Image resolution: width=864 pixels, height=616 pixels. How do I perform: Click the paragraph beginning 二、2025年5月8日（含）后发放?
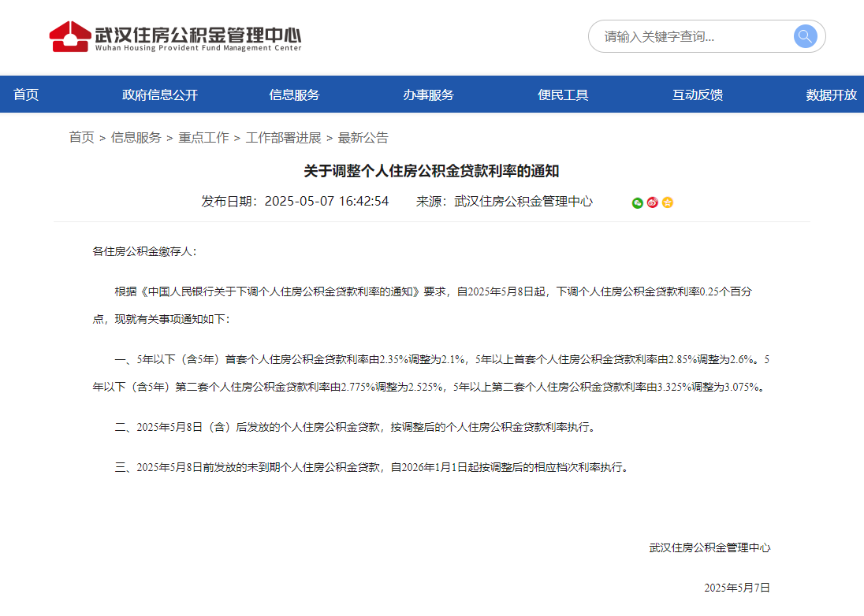click(x=355, y=427)
